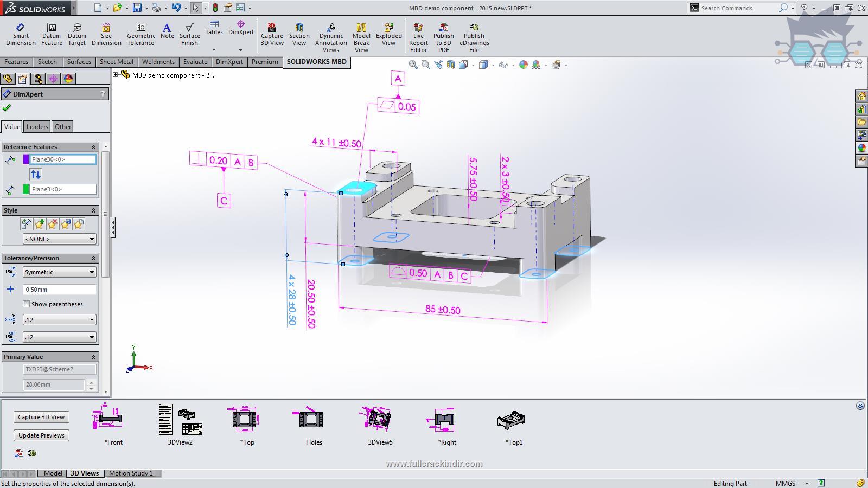The height and width of the screenshot is (488, 868).
Task: Insert a Note annotation
Action: pyautogui.click(x=167, y=31)
